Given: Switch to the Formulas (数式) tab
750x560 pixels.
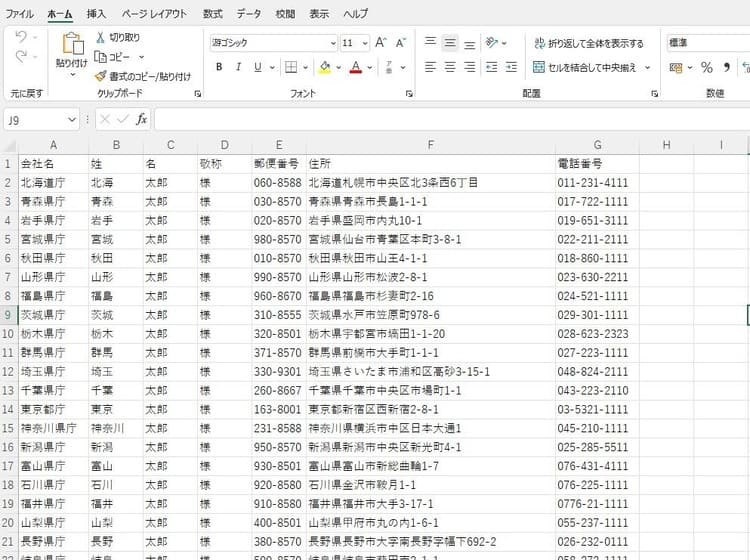Looking at the screenshot, I should [x=212, y=14].
